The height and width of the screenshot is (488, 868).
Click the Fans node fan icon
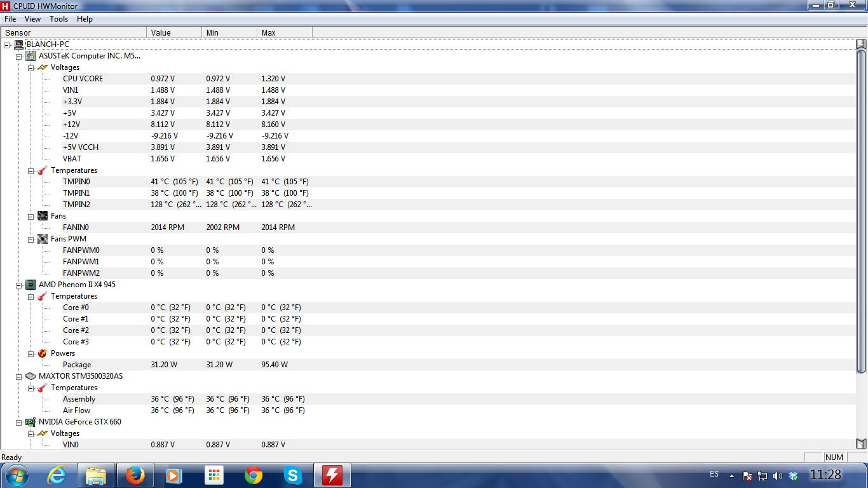43,216
